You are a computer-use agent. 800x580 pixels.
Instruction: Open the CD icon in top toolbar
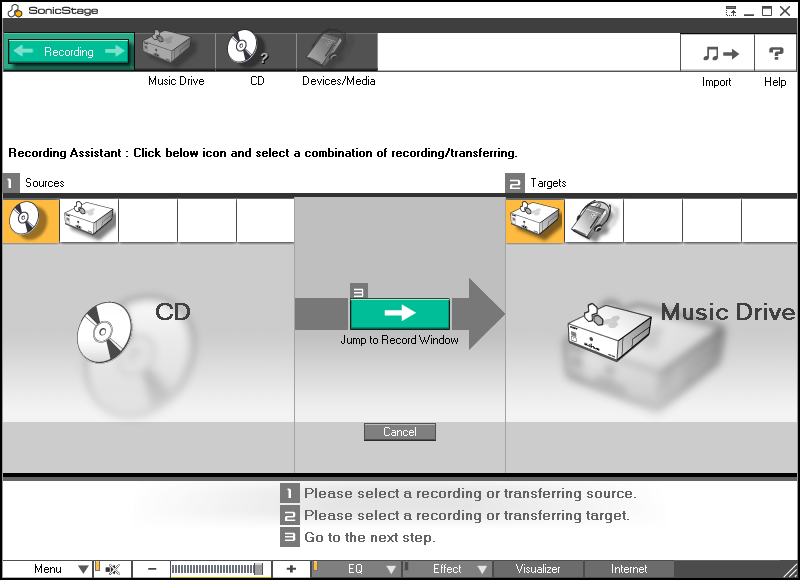(x=256, y=52)
